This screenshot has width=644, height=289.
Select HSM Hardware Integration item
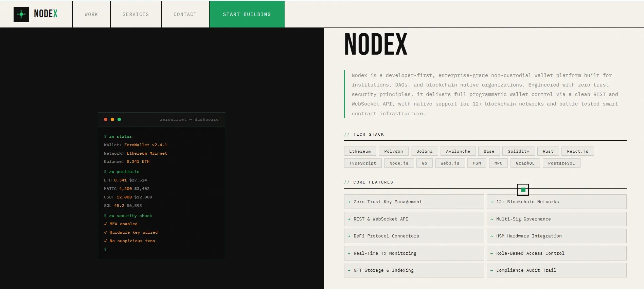[557, 236]
